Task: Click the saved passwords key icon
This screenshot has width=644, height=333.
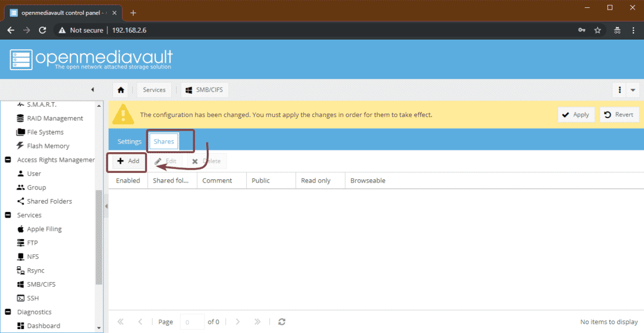Action: [582, 30]
